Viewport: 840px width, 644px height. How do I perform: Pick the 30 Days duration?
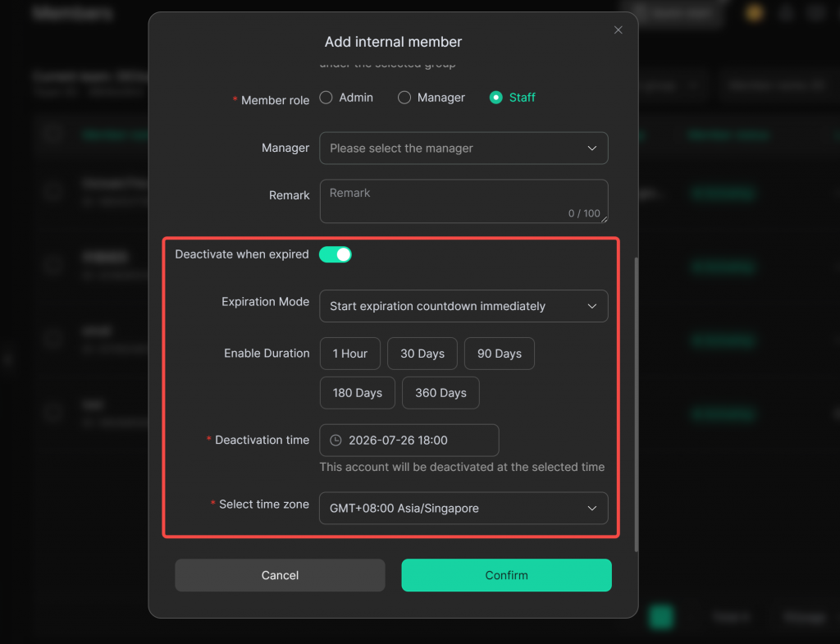(x=422, y=354)
